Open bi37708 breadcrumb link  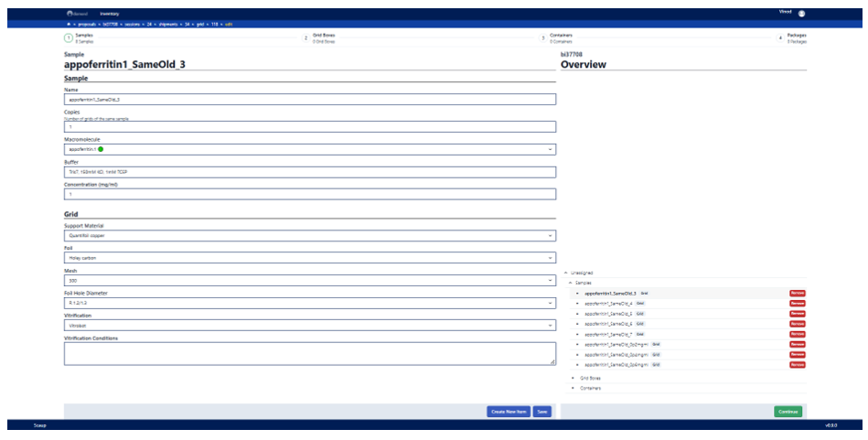pyautogui.click(x=112, y=25)
